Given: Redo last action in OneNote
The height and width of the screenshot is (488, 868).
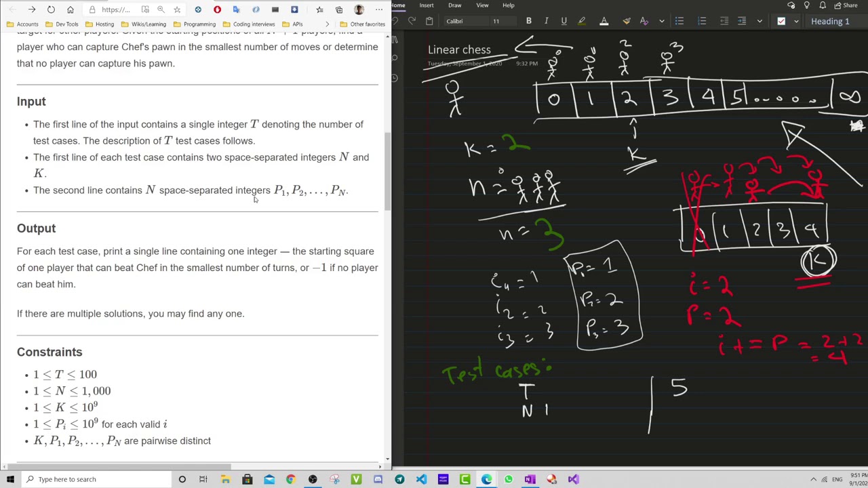Looking at the screenshot, I should tap(412, 21).
